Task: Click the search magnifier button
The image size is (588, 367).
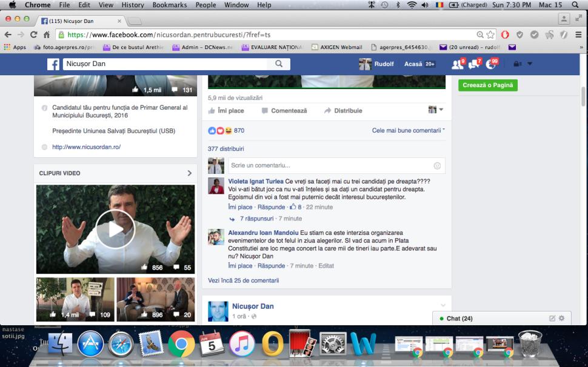Action: pos(279,64)
